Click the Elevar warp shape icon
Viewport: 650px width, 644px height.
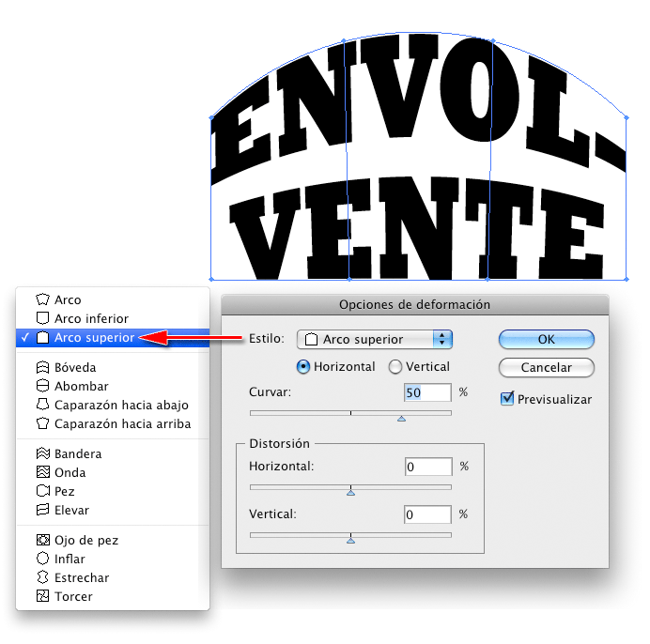pyautogui.click(x=42, y=510)
